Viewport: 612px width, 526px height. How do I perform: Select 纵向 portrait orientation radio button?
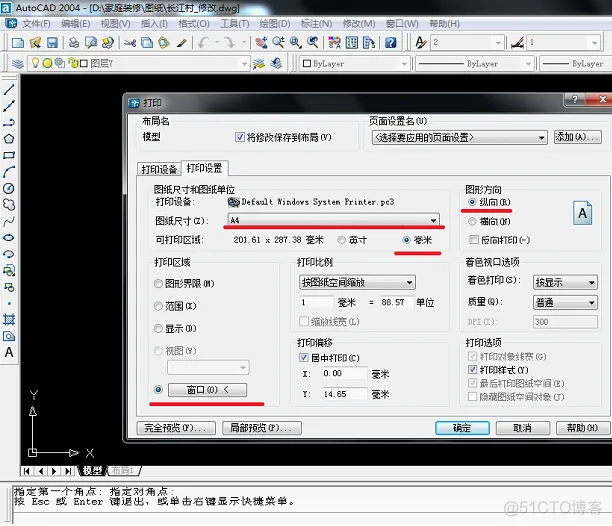tap(472, 202)
